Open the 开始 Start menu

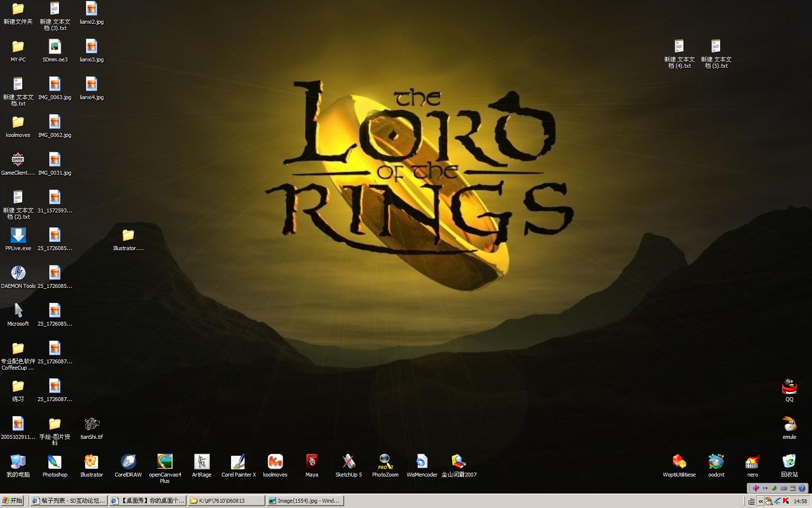pos(13,501)
